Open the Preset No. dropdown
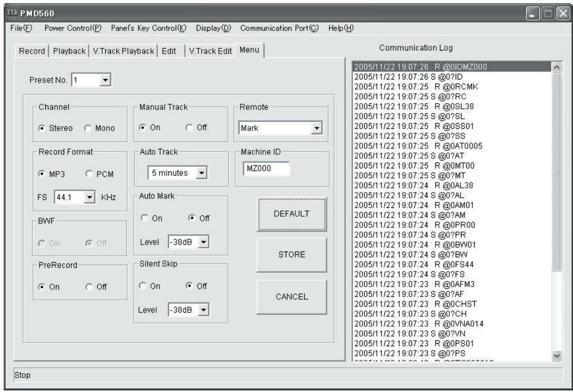 pos(105,80)
